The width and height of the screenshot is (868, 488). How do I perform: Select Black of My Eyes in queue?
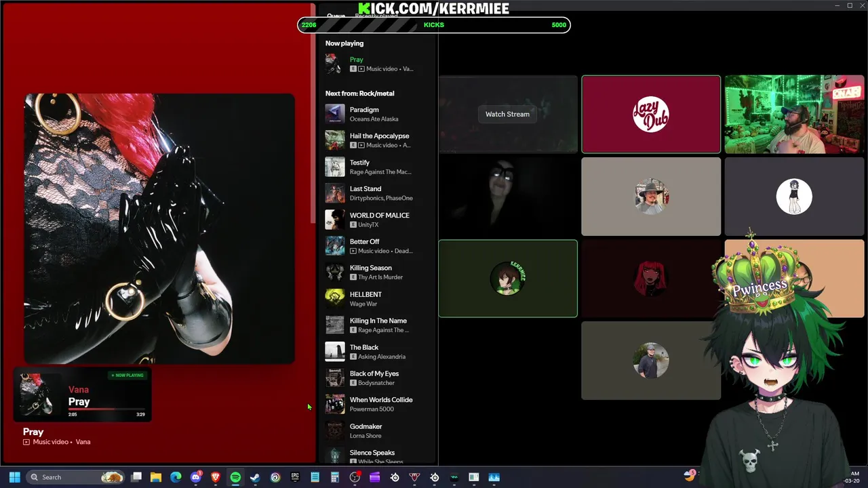coord(376,378)
